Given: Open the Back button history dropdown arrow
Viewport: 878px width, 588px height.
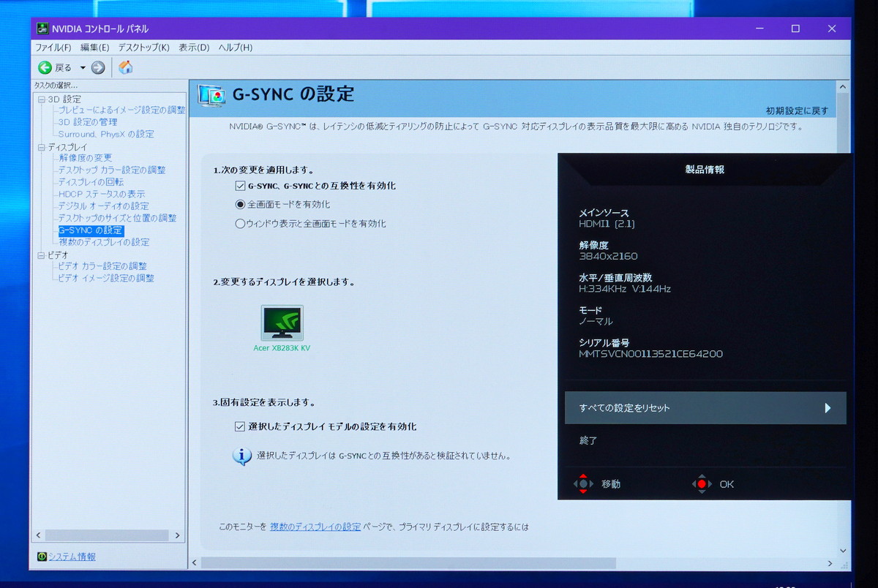Looking at the screenshot, I should [83, 67].
